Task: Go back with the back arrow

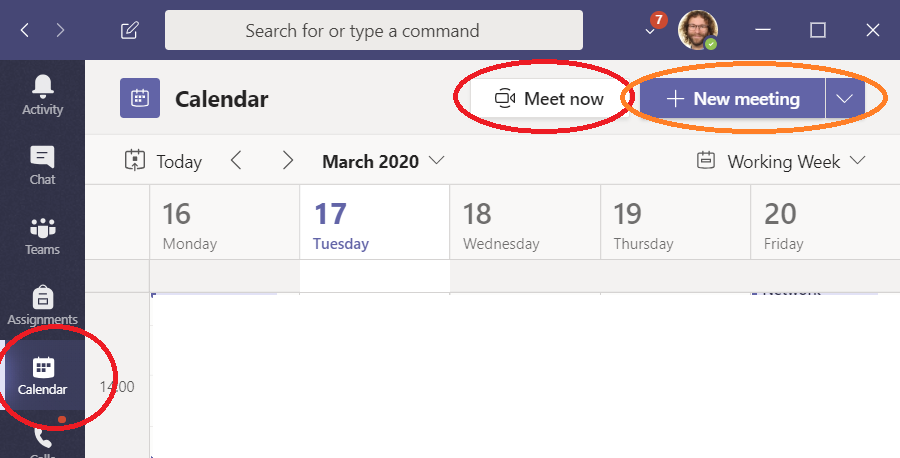Action: click(x=25, y=30)
